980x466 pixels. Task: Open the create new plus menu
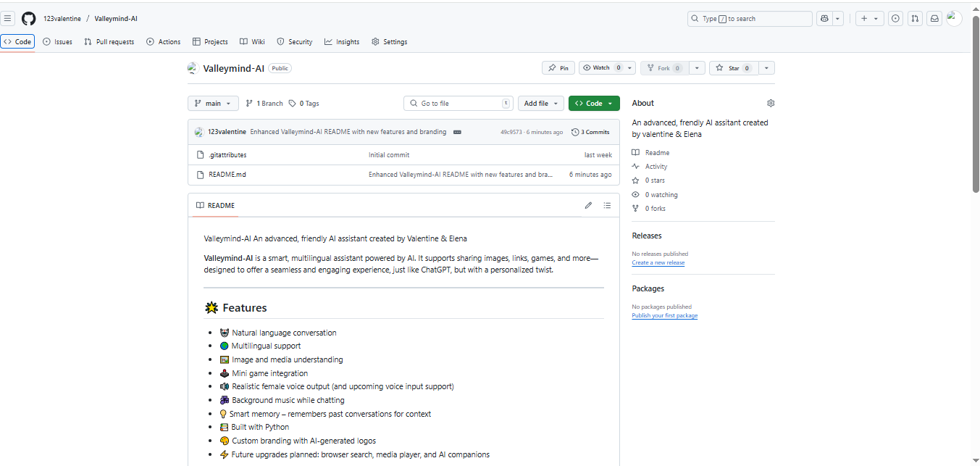(869, 19)
